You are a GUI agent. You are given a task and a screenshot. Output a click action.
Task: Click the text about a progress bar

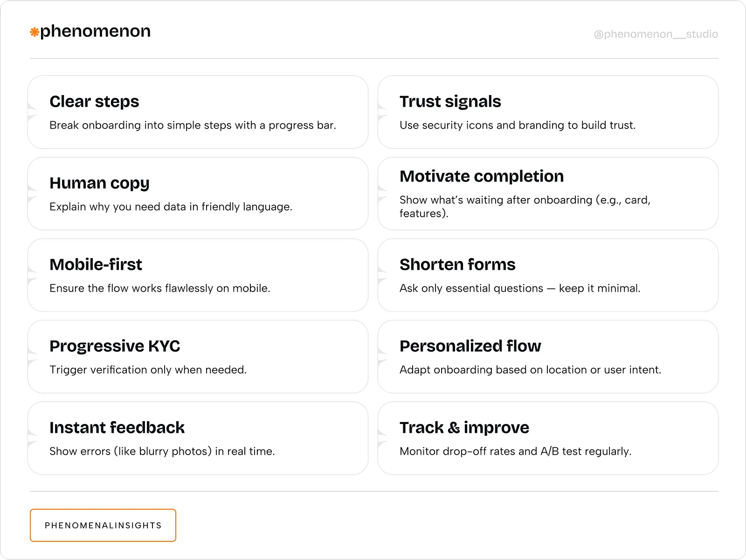coord(193,125)
